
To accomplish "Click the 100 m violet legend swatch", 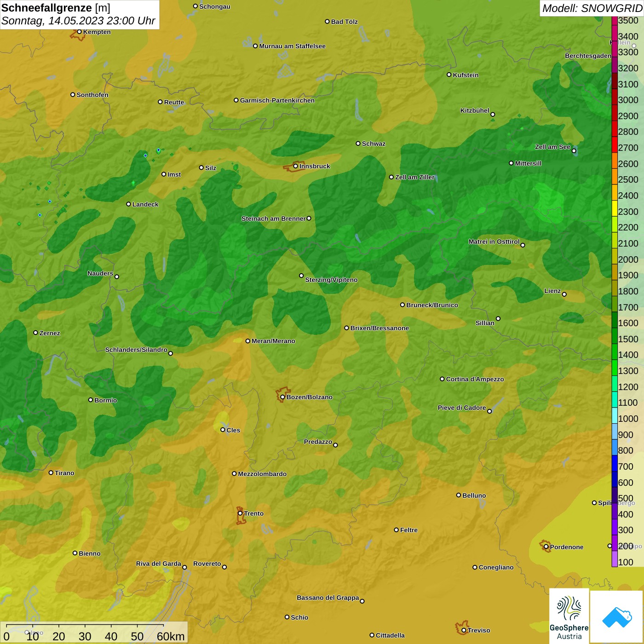I will click(x=615, y=559).
